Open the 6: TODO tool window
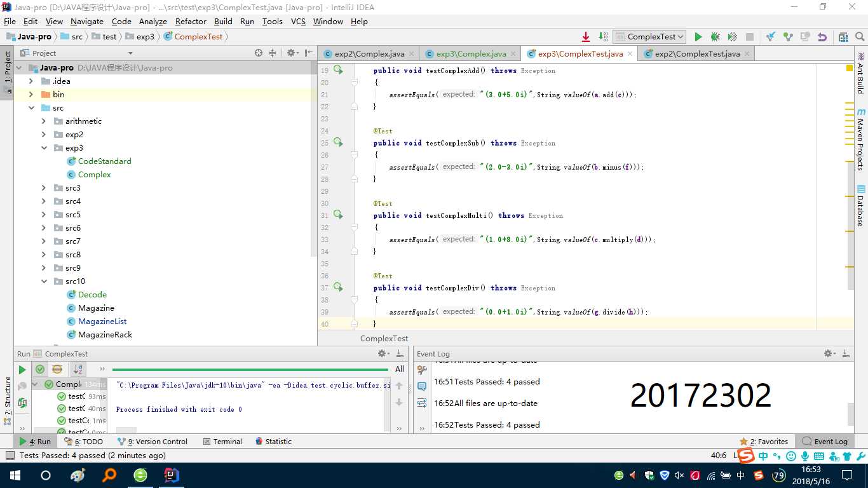The image size is (868, 488). tap(83, 442)
